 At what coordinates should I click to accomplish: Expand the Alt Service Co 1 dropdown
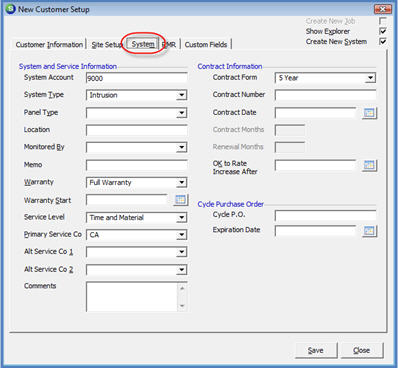point(181,252)
